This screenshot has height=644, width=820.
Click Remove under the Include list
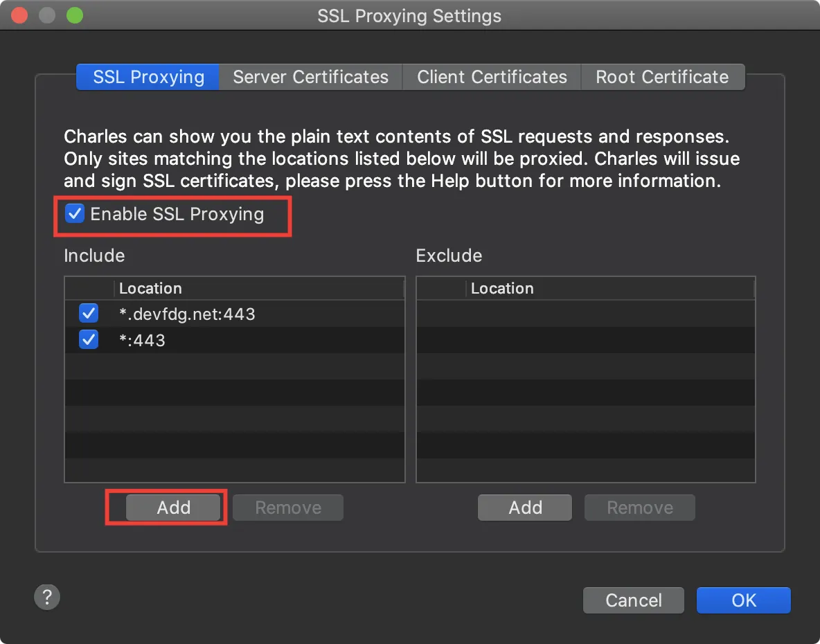click(x=288, y=508)
